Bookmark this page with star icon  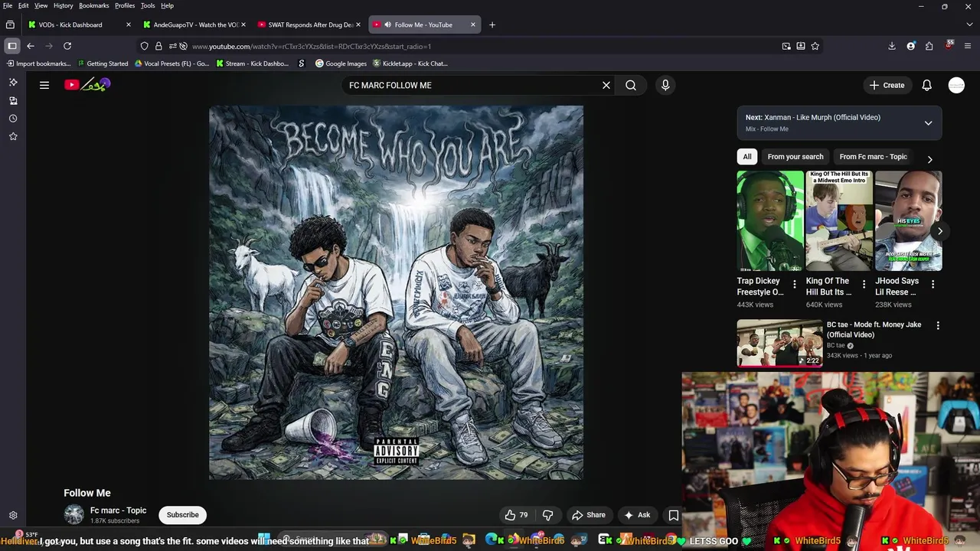(815, 46)
